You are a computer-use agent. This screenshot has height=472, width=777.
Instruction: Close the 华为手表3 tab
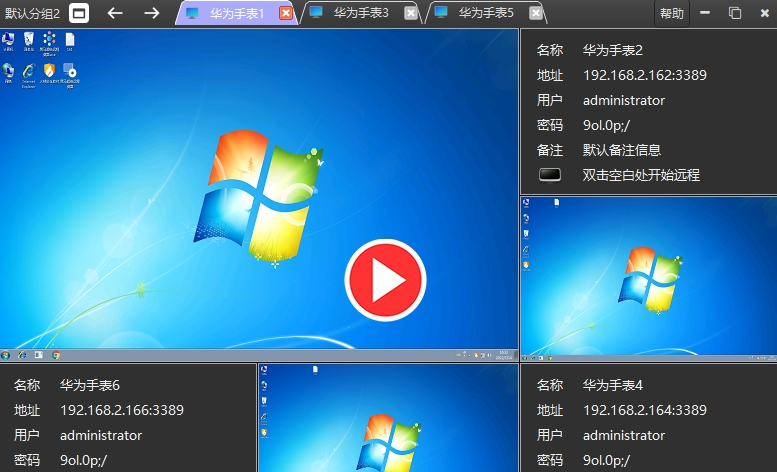click(410, 13)
